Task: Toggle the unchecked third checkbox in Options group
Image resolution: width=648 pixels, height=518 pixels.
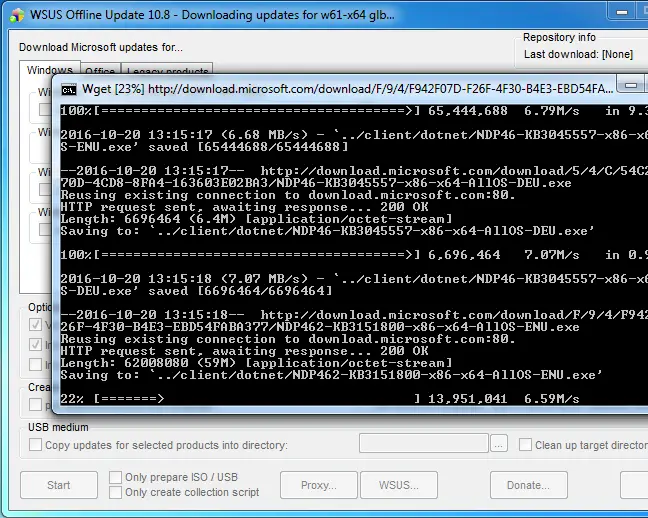Action: click(35, 365)
